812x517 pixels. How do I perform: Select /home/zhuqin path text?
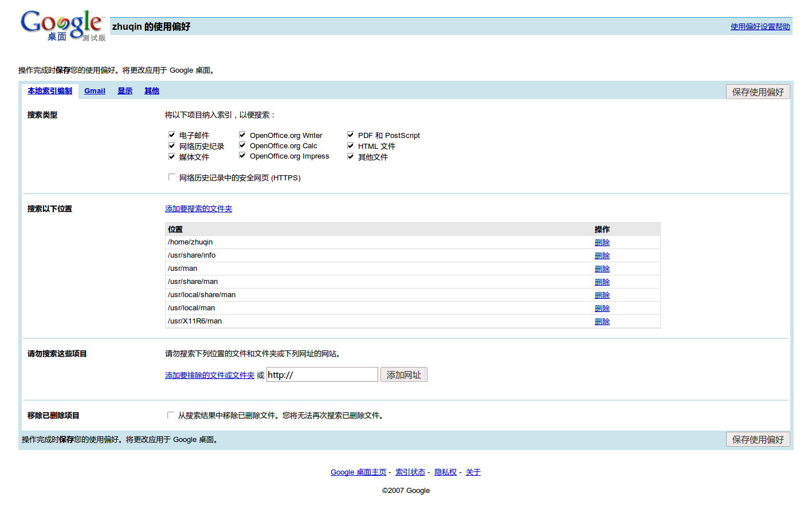(190, 242)
